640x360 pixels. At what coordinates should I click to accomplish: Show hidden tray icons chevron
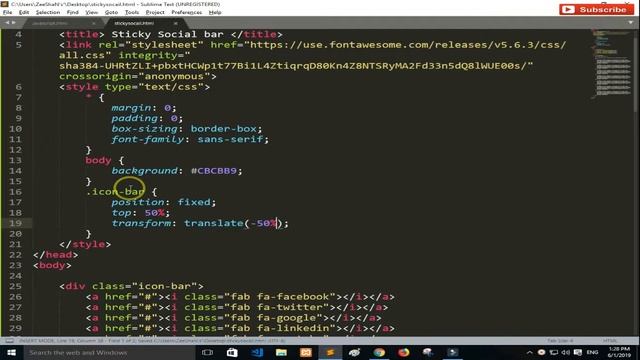[x=529, y=352]
